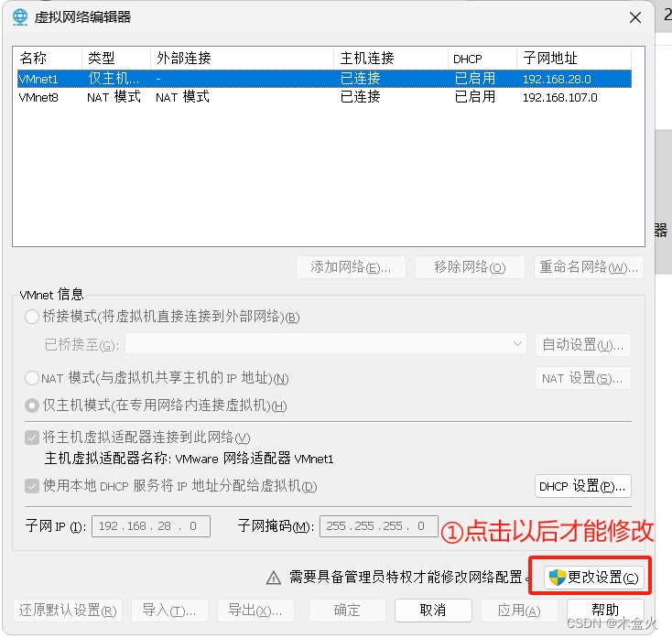Click the DHCP column header
The height and width of the screenshot is (638, 672).
coord(482,58)
